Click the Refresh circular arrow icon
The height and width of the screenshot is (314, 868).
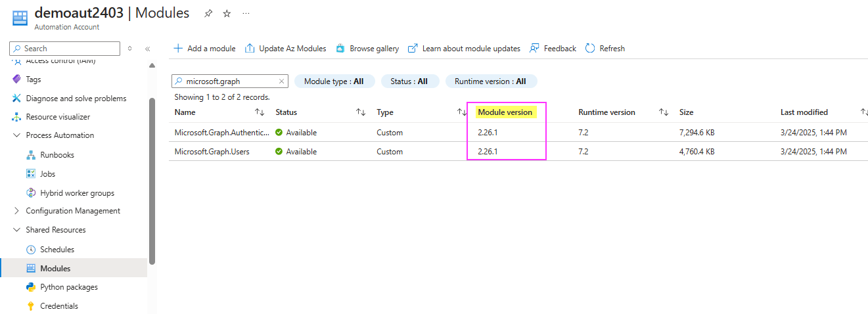coord(590,49)
